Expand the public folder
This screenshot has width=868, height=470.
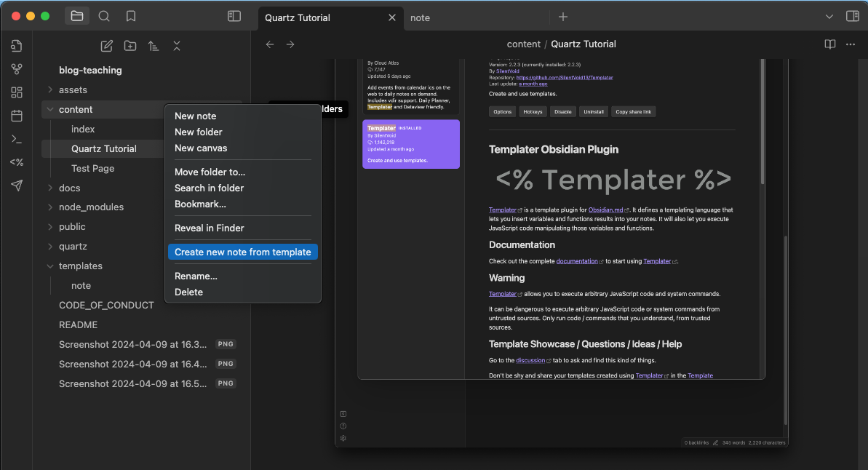[x=50, y=226]
